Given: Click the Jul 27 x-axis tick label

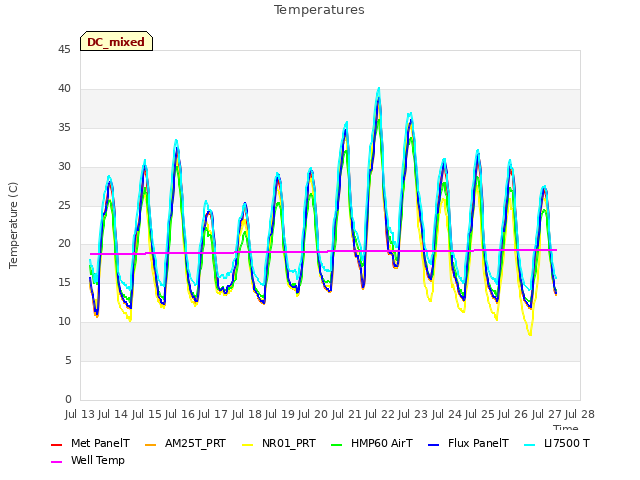Looking at the screenshot, I should tap(547, 414).
